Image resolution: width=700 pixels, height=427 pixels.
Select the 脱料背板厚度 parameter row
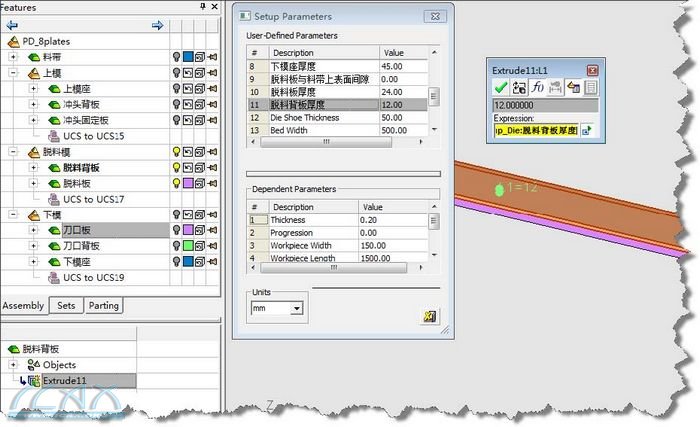point(337,105)
